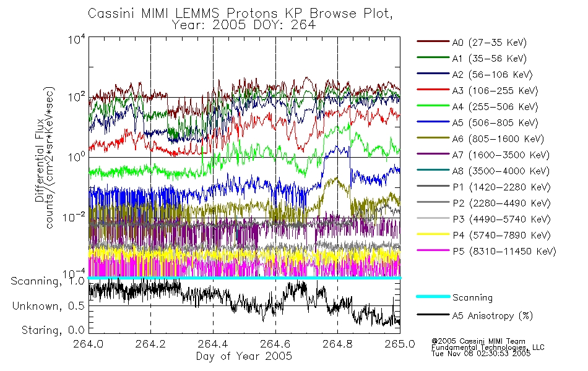Click the A6 (805-1600 KeV) legend label
Screen dimensions: 588x371
pos(498,139)
